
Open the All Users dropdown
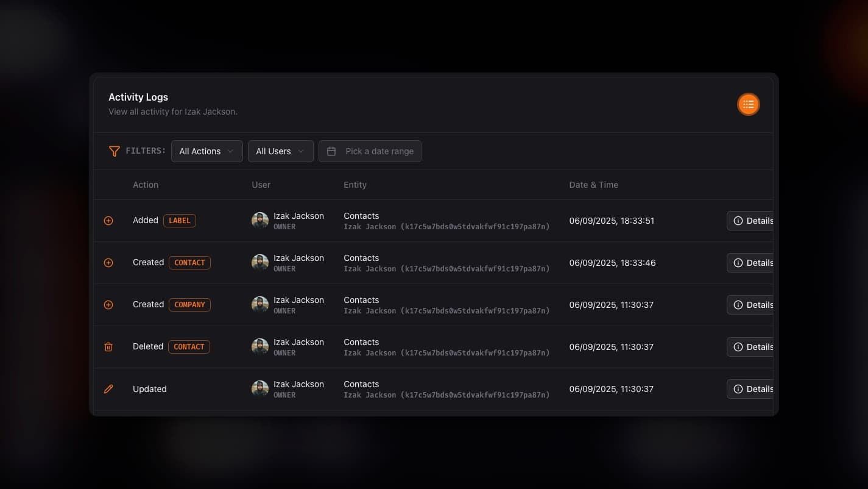click(280, 151)
